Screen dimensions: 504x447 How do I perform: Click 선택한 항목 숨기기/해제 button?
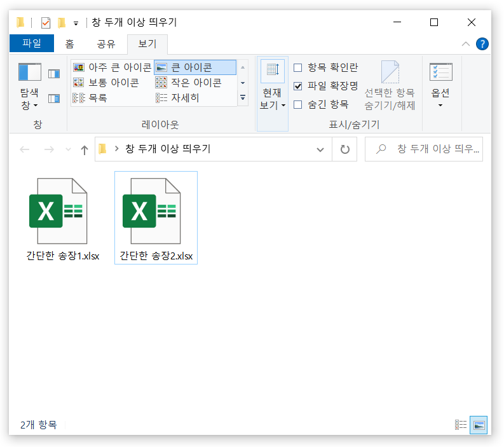click(390, 86)
